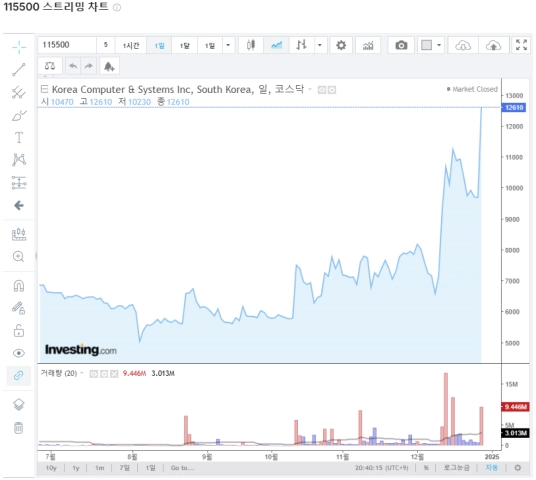The image size is (536, 480).
Task: Toggle magnet mode
Action: [19, 286]
